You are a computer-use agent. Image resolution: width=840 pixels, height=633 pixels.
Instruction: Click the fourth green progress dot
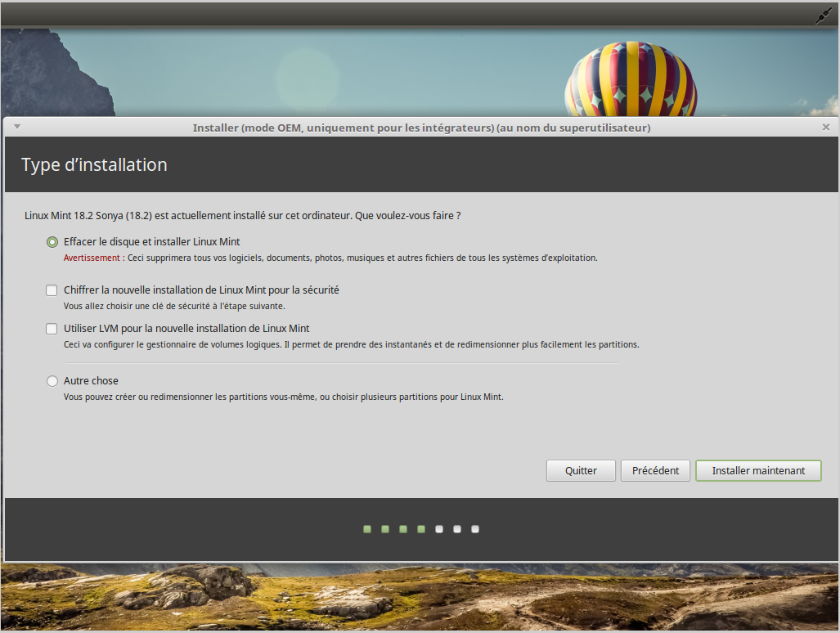(421, 529)
